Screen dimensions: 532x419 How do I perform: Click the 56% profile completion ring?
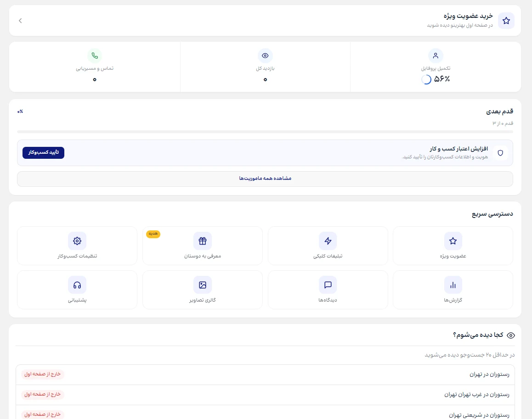pos(426,79)
